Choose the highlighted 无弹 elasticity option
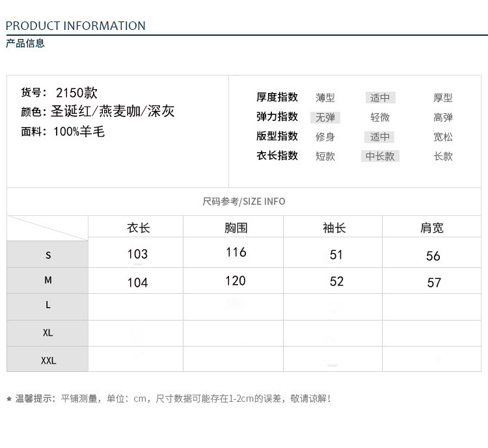This screenshot has height=448, width=488. 325,118
